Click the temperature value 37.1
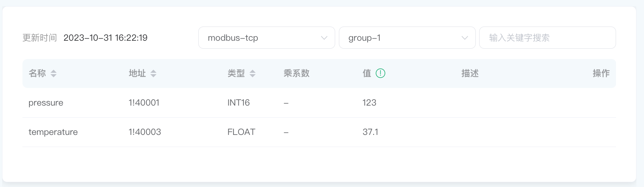This screenshot has width=644, height=187. click(x=370, y=132)
